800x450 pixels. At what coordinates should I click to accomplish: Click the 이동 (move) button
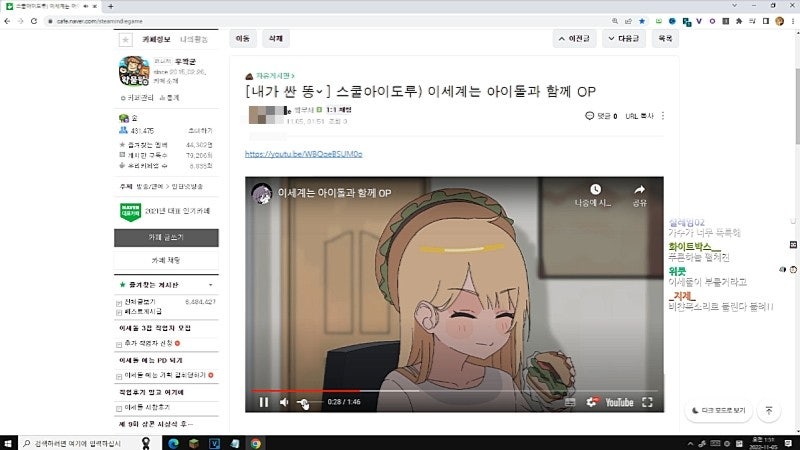pyautogui.click(x=243, y=38)
